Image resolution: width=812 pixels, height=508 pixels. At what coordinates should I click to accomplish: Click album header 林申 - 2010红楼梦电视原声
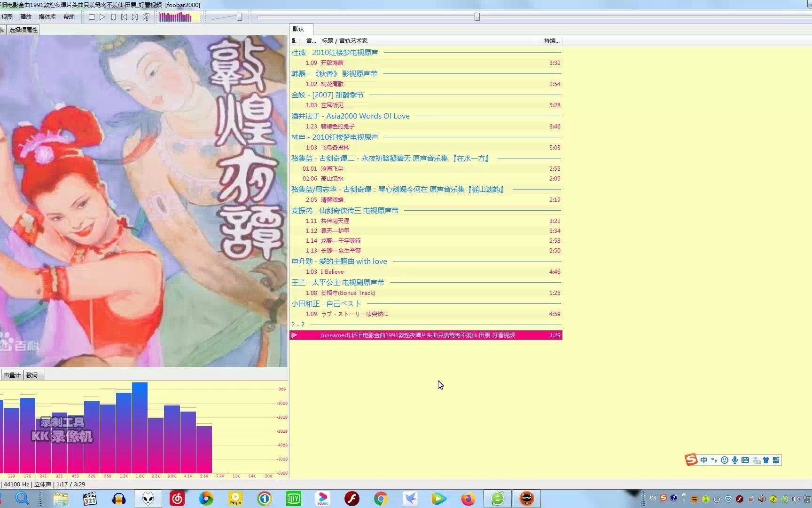[x=335, y=137]
